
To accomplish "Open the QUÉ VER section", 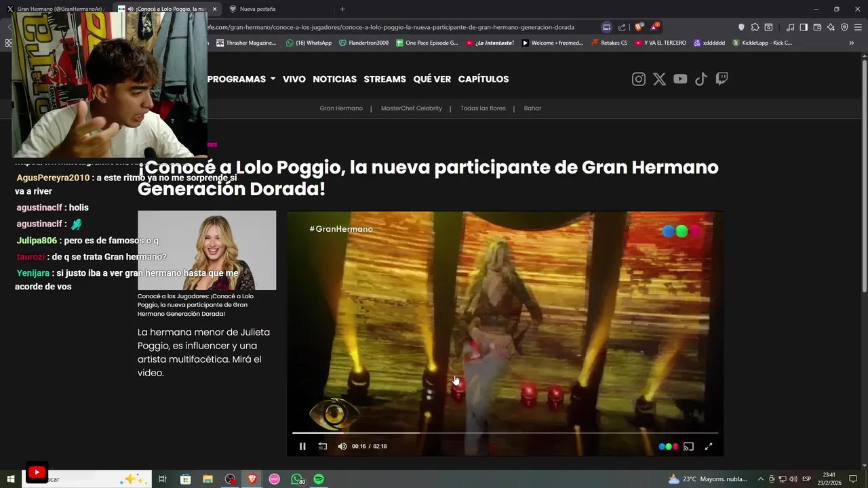I will click(x=432, y=79).
